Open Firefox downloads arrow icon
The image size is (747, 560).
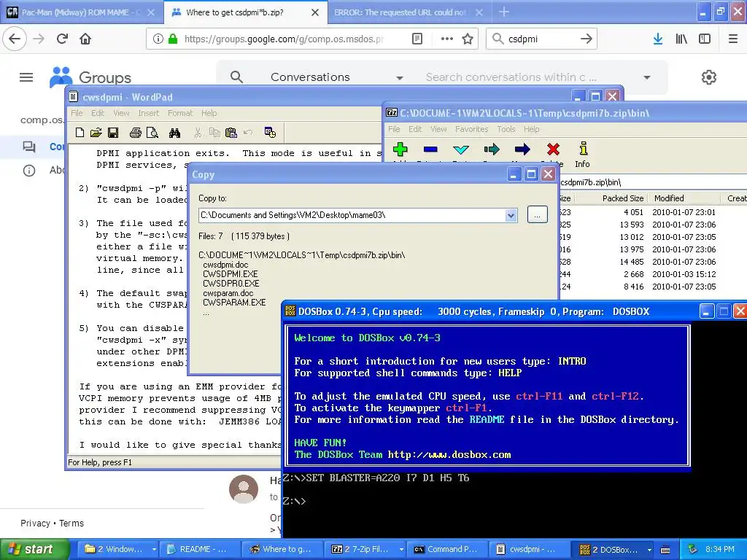pos(658,39)
